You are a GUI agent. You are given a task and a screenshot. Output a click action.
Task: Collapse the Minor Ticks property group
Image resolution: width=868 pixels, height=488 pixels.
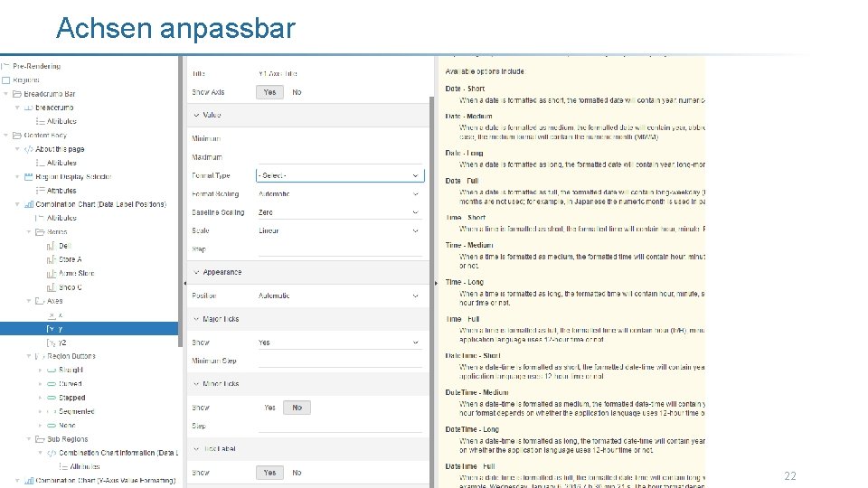[x=196, y=384]
